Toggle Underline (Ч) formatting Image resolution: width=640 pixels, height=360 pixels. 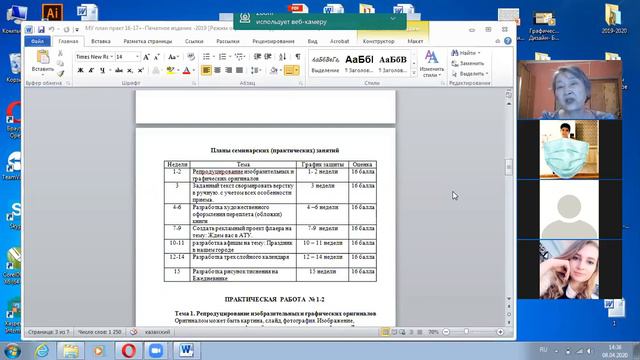[x=102, y=70]
